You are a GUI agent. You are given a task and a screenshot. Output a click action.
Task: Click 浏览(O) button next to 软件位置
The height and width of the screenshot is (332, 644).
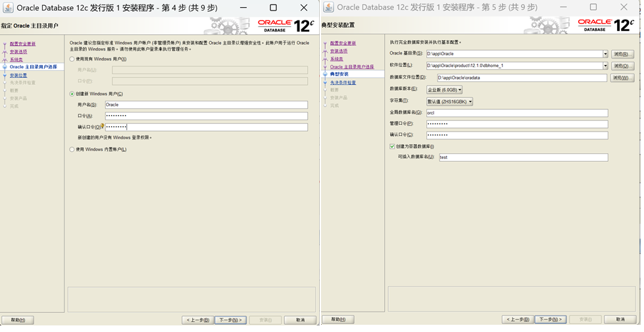click(x=622, y=66)
